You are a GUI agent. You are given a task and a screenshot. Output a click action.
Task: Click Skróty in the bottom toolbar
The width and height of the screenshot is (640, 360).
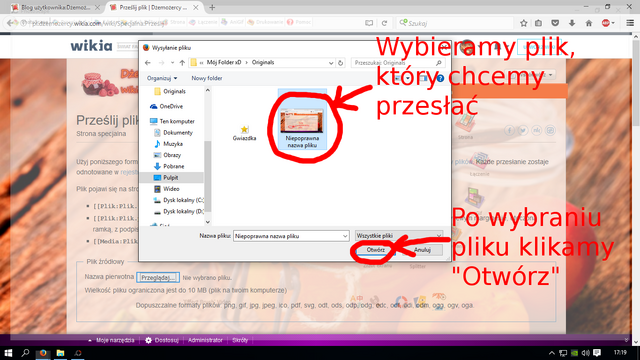pyautogui.click(x=240, y=340)
